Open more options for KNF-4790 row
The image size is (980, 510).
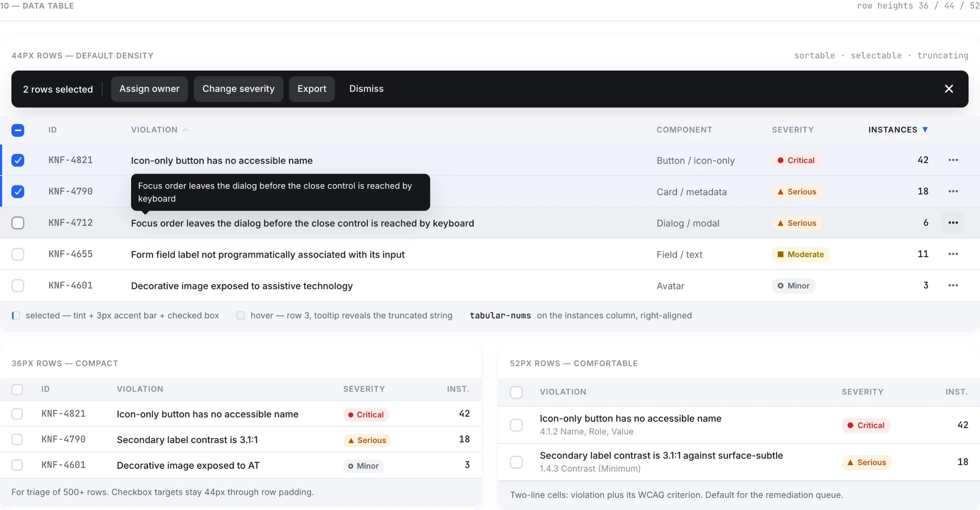coord(953,192)
